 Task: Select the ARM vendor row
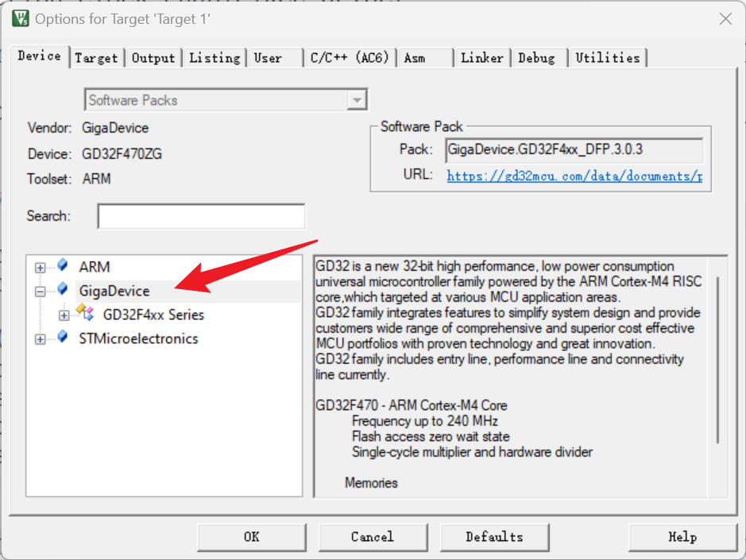coord(95,267)
